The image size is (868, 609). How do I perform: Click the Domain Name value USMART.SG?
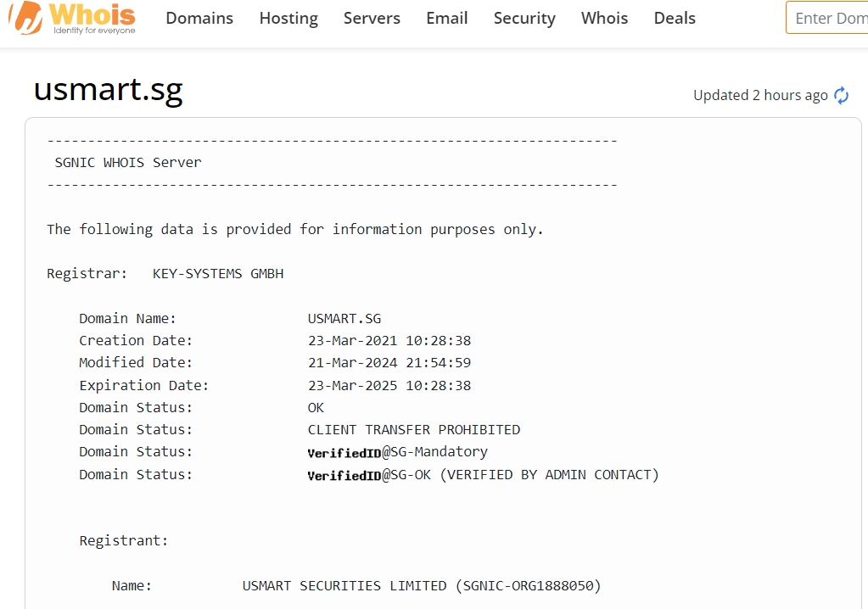tap(344, 319)
